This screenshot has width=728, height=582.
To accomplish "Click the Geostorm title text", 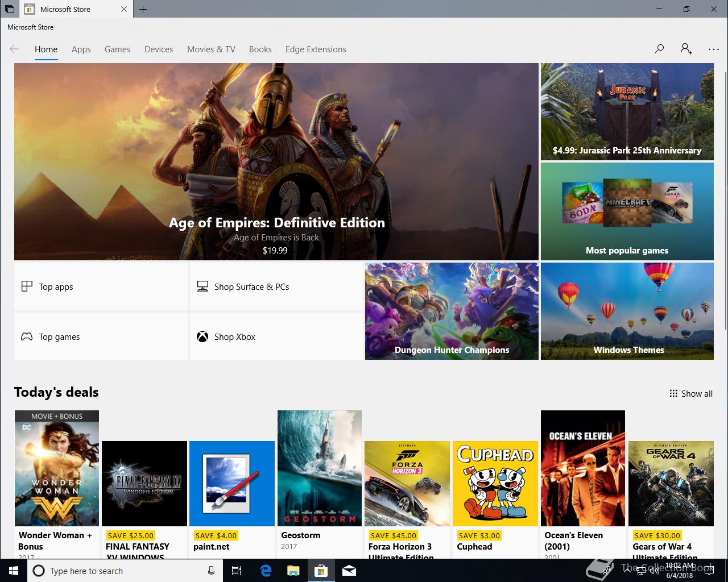I will click(301, 535).
